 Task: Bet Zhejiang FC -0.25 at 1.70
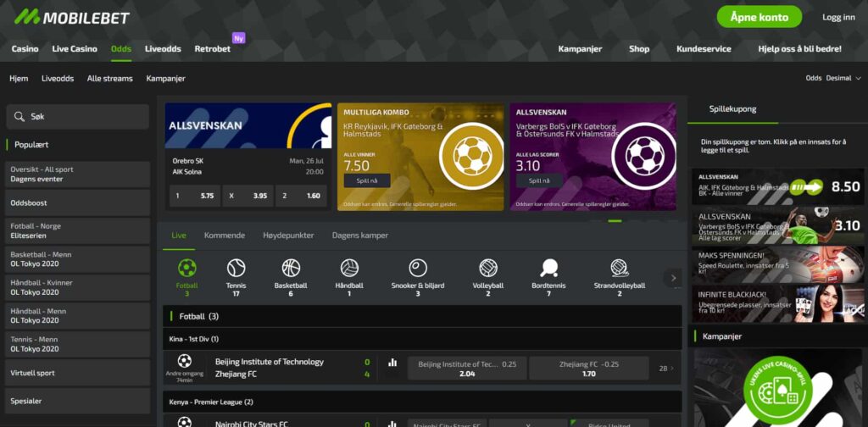click(x=588, y=369)
